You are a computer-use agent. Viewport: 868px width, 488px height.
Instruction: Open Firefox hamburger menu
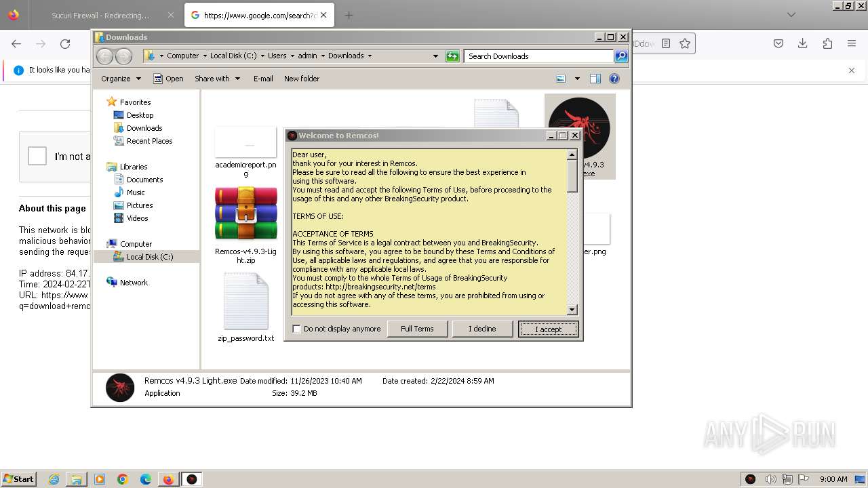[852, 43]
